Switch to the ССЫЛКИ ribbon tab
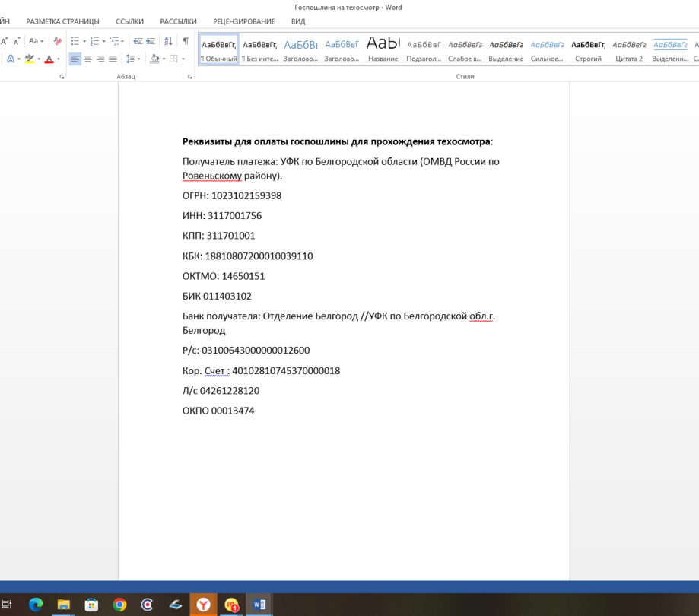Image resolution: width=699 pixels, height=616 pixels. [x=129, y=21]
